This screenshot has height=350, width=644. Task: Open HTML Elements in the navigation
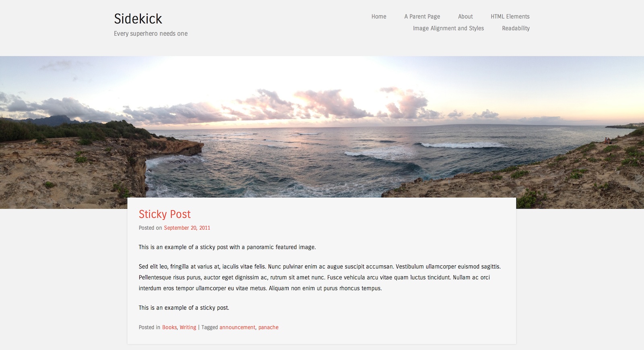[510, 17]
